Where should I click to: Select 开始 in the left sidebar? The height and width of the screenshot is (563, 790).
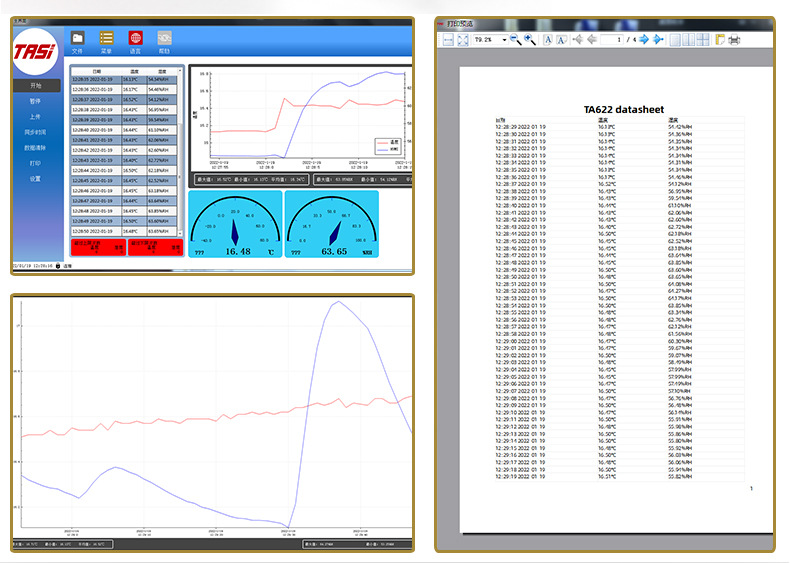point(35,86)
